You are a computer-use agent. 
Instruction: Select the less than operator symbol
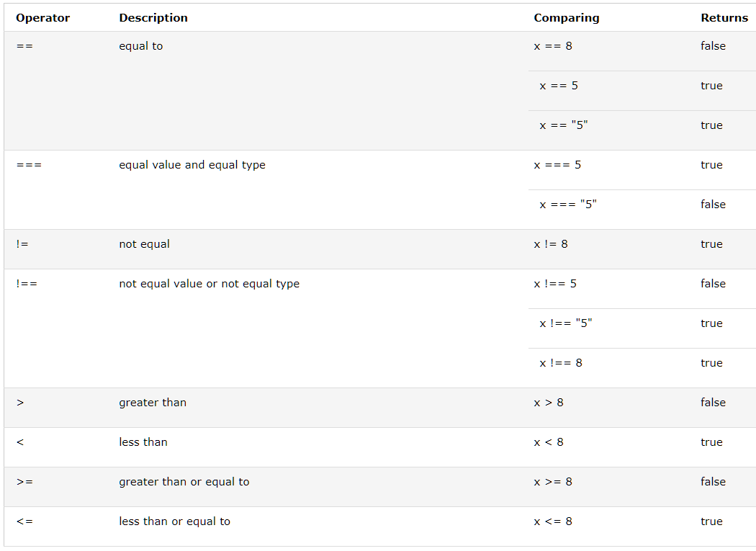(19, 442)
